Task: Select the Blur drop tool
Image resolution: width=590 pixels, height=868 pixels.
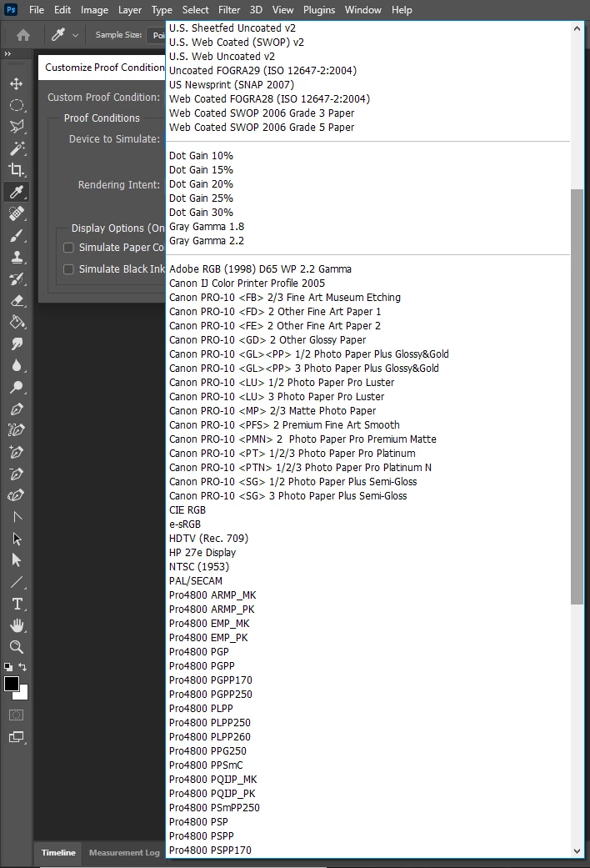Action: [x=17, y=365]
